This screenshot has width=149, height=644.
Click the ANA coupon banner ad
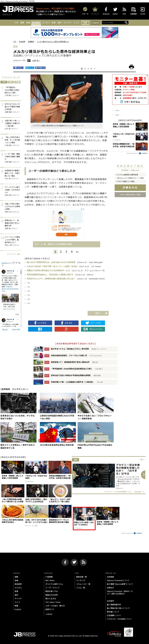74,33
